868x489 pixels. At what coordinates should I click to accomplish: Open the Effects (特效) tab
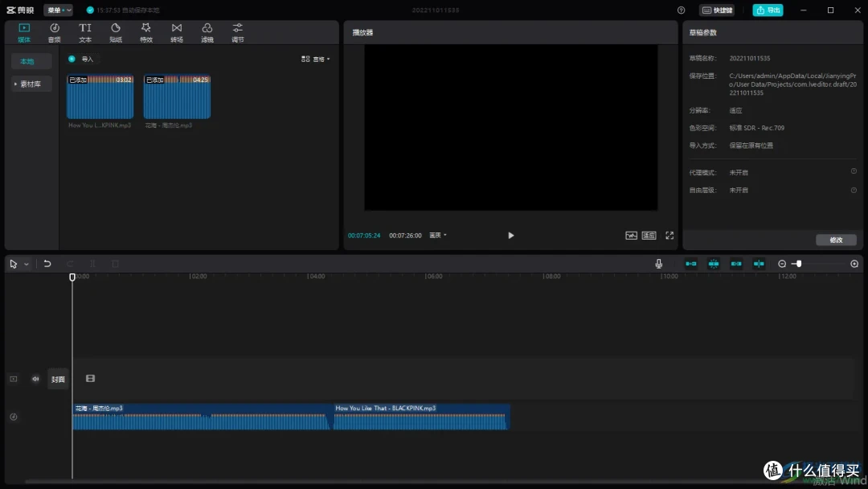(146, 33)
